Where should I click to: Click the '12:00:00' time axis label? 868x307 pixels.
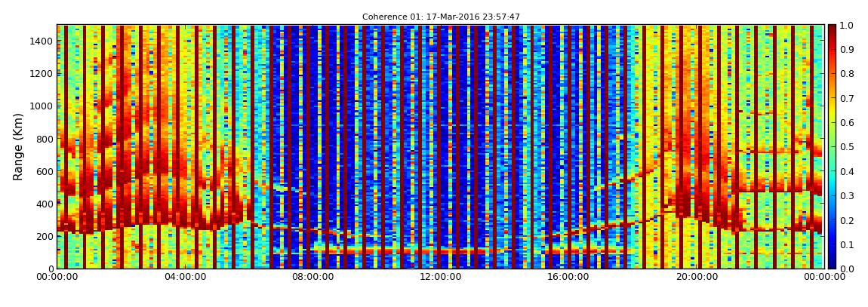coord(441,277)
